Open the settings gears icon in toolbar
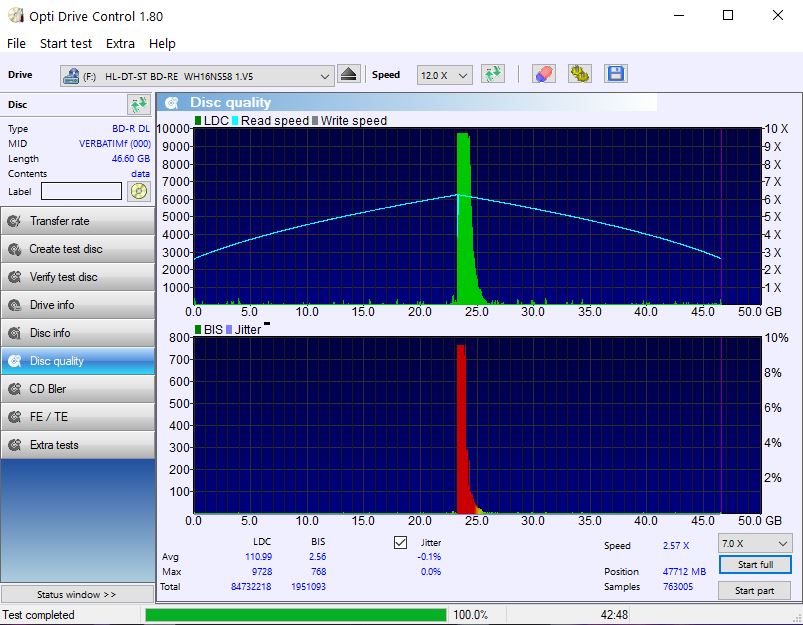 (579, 75)
